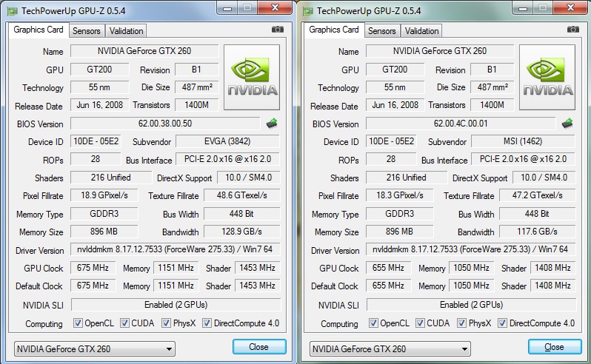Select Graphics Card tab in right window

click(334, 30)
